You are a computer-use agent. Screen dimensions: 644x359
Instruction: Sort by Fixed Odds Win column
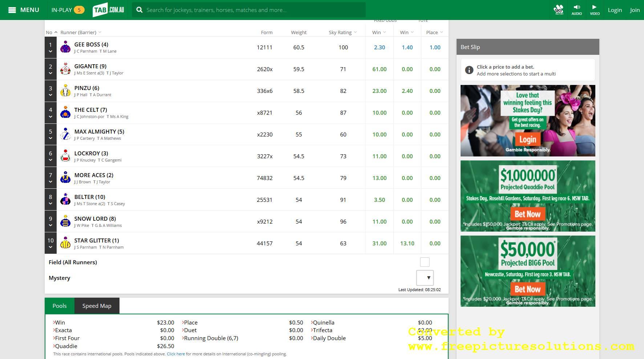point(379,32)
